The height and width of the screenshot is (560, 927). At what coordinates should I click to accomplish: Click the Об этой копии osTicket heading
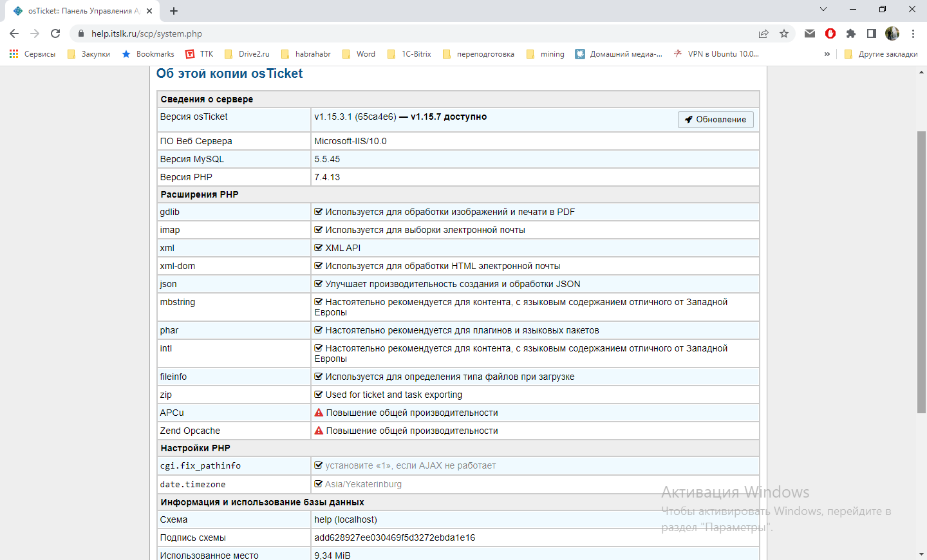click(229, 73)
